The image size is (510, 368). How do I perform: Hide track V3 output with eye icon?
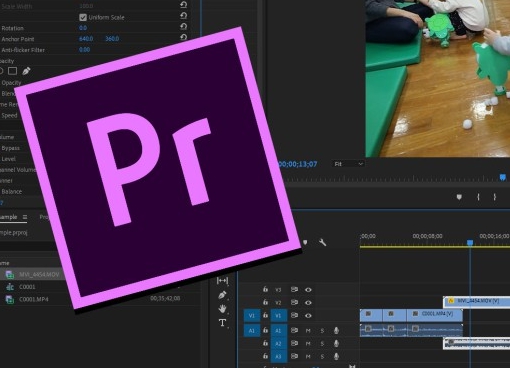308,290
